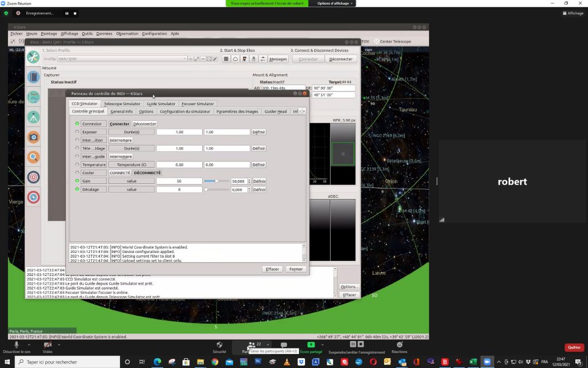The image size is (588, 368).
Task: Open Zoom Réactions icon
Action: coord(400,345)
